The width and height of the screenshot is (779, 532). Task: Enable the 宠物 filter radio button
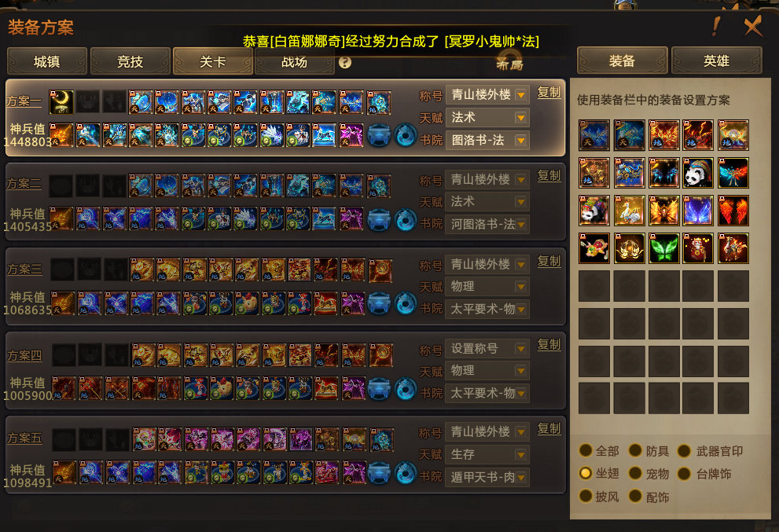pyautogui.click(x=635, y=473)
